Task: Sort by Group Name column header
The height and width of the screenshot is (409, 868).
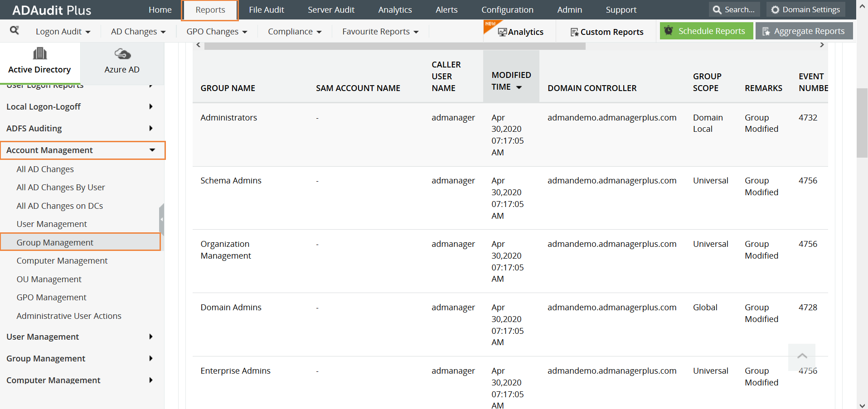Action: [x=228, y=88]
